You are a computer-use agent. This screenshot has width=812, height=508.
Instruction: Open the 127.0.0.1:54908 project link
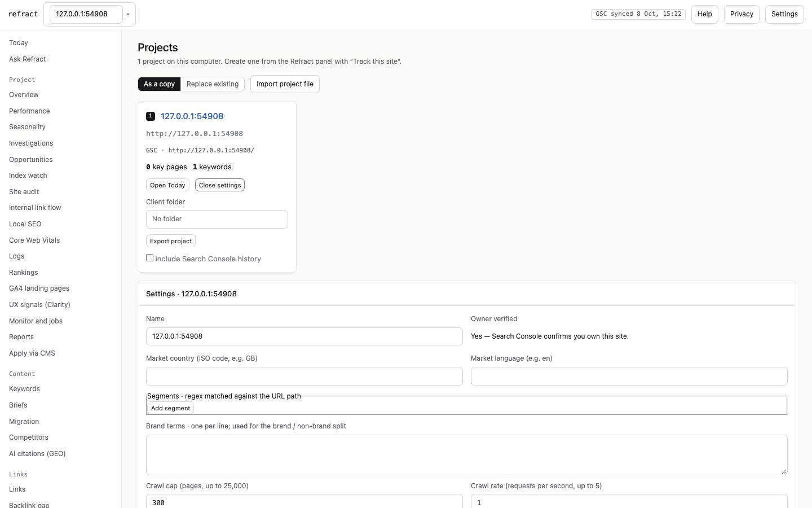pyautogui.click(x=192, y=116)
